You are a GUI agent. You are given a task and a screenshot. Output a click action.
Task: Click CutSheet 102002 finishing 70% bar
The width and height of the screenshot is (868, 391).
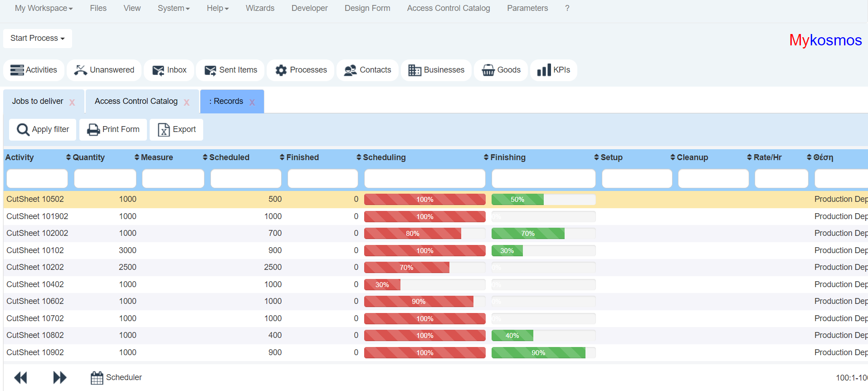pyautogui.click(x=528, y=234)
